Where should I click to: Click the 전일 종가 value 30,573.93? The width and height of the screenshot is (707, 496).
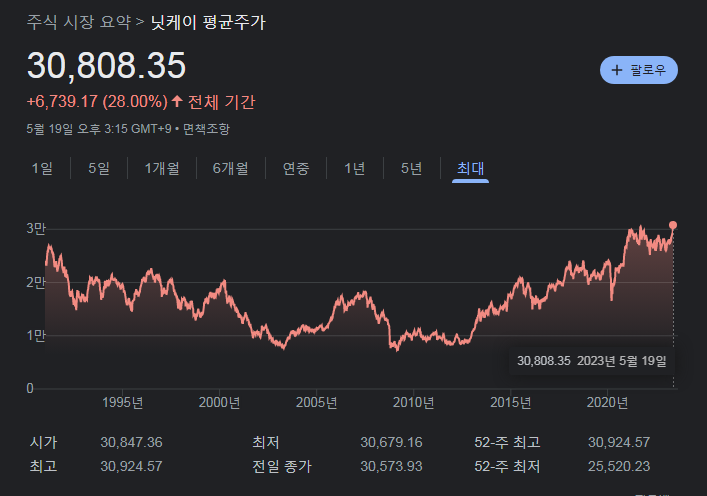coord(391,466)
